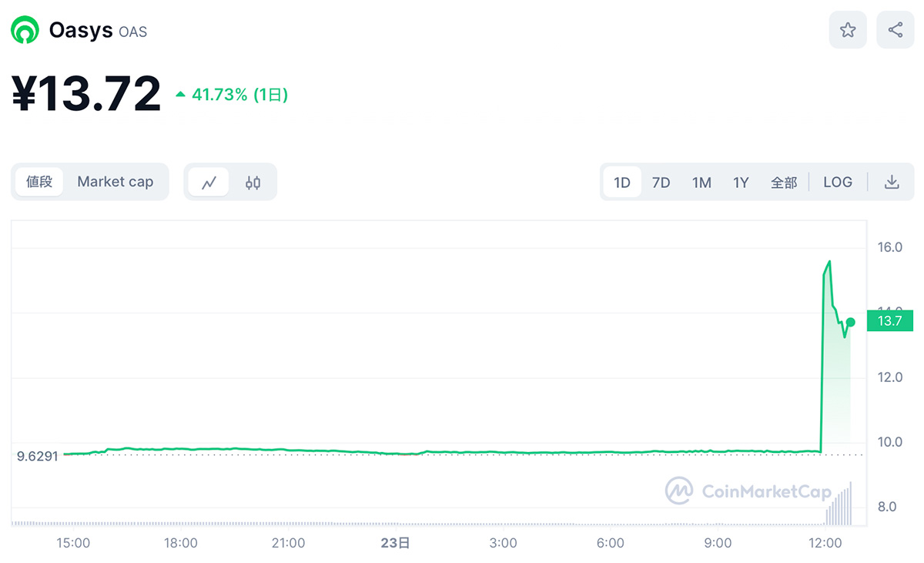Image resolution: width=924 pixels, height=563 pixels.
Task: Click the 12.0 price axis label
Action: pos(889,377)
